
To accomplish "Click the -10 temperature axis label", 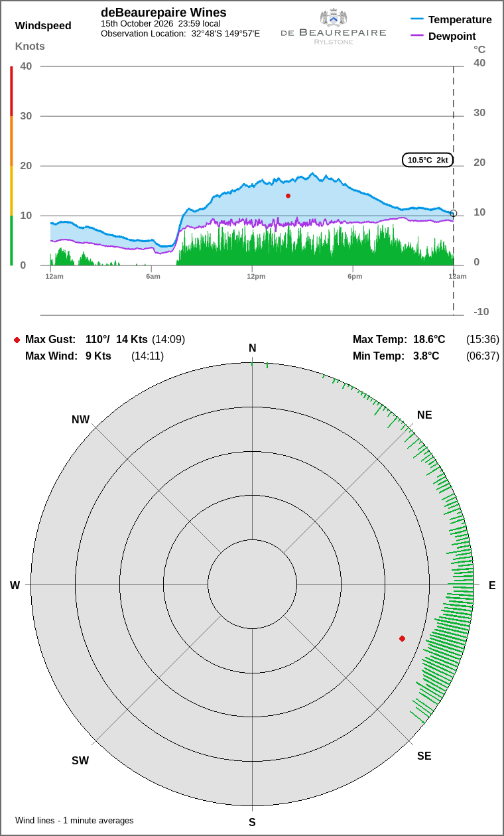I will [x=481, y=312].
